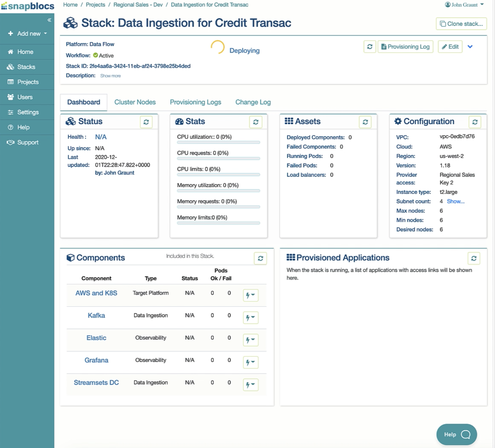The width and height of the screenshot is (495, 448).
Task: Open the Grafana component link
Action: [96, 360]
